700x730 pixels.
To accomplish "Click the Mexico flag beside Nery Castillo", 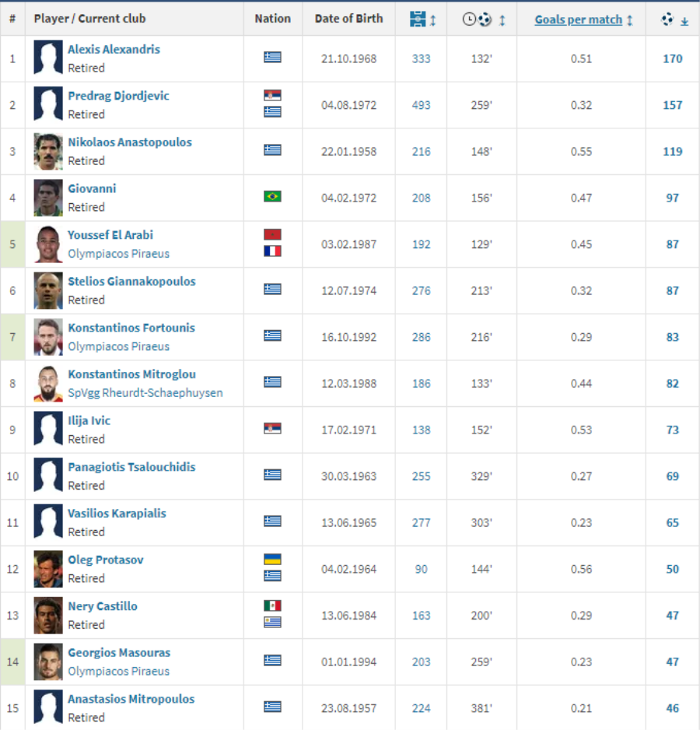I will pos(272,605).
